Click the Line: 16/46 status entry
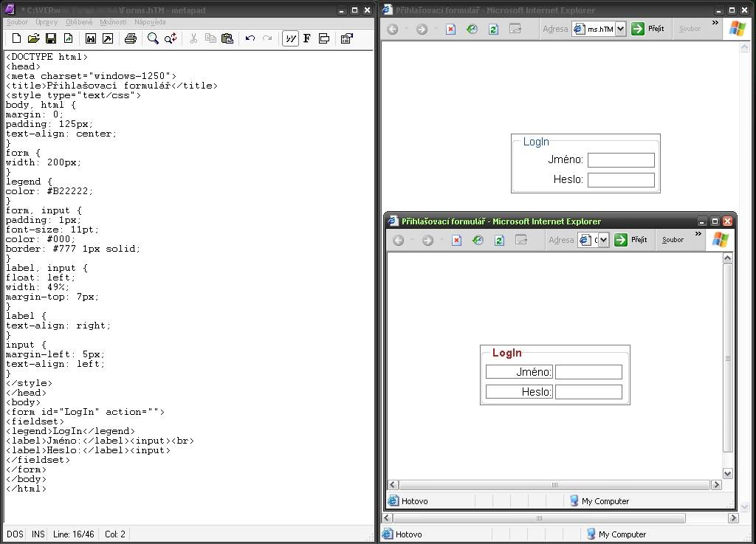Viewport: 756px width, 544px height. 73,534
